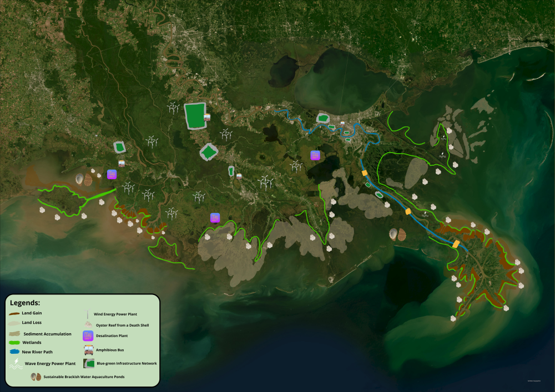Click the amphibious bus beside the largest green block
The image size is (555, 392).
pos(208,117)
